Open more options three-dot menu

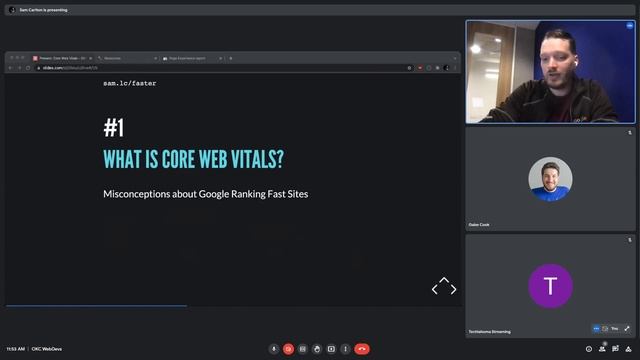345,349
